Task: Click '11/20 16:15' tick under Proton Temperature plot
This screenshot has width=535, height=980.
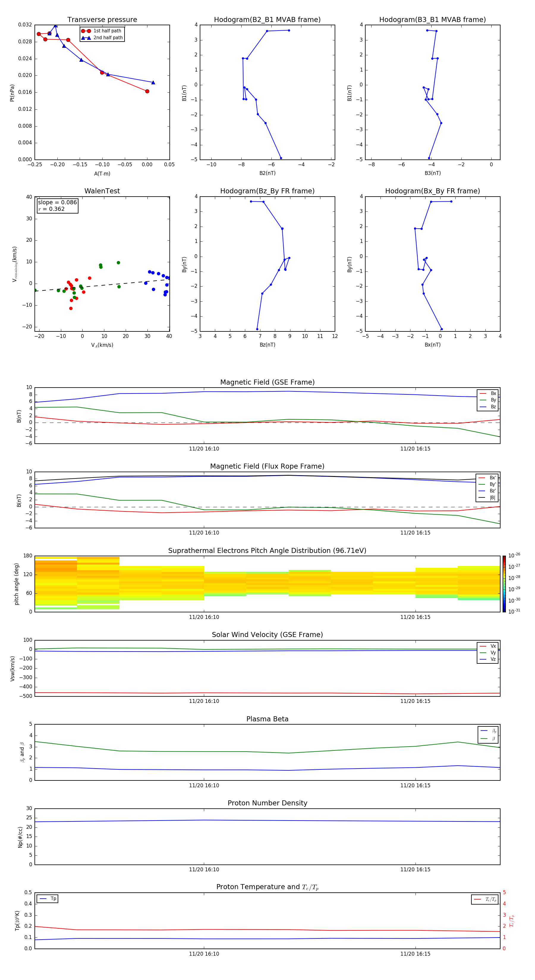Action: coord(416,954)
